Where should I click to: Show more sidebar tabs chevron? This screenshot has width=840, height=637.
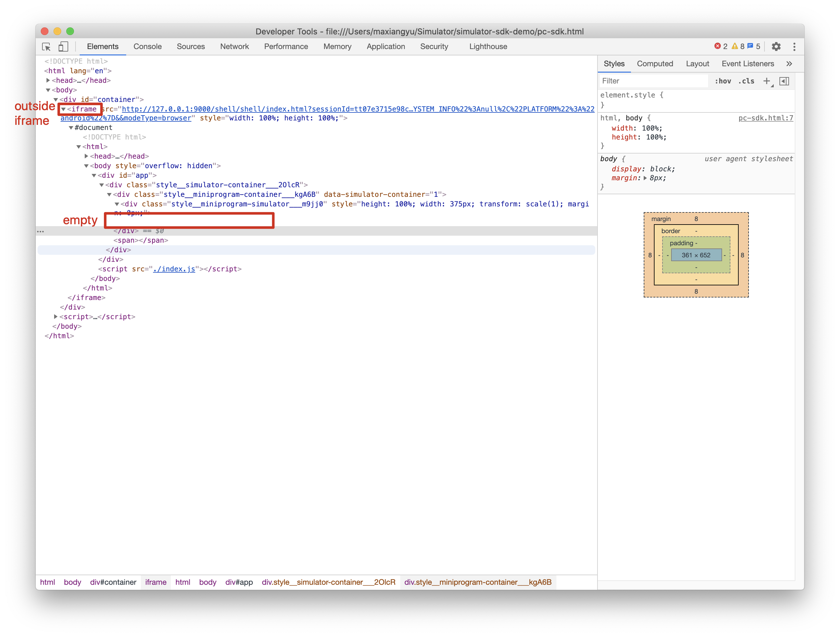[789, 64]
